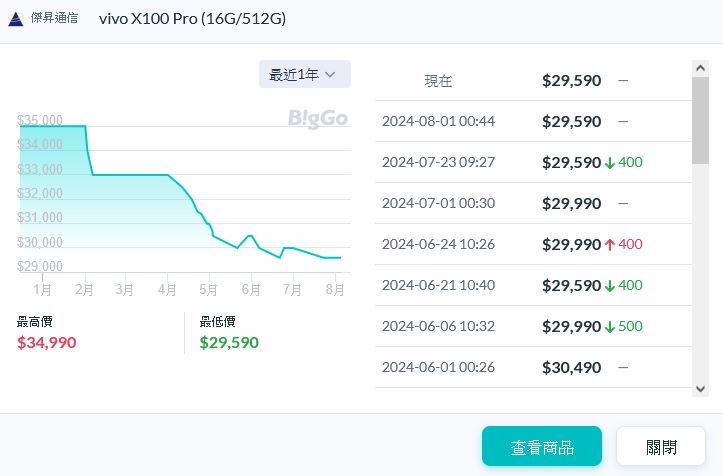Viewport: 723px width, 476px height.
Task: Click the 傑昇通信 store logo icon
Action: click(x=15, y=19)
